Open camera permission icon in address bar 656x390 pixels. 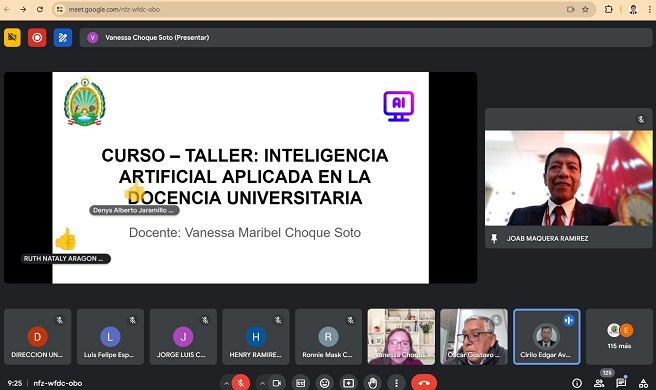coord(570,9)
